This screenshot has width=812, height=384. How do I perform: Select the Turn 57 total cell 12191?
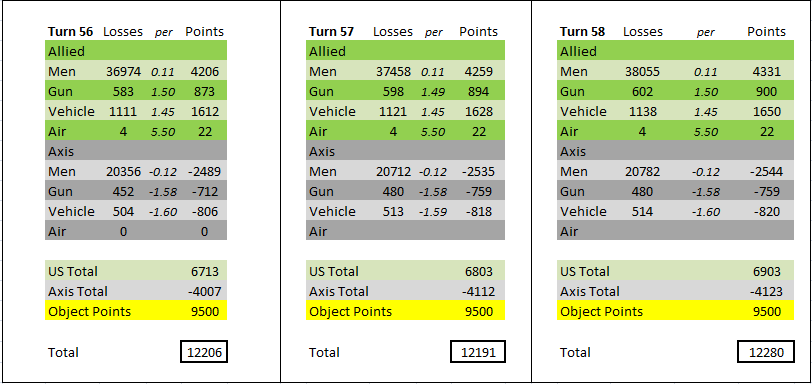pyautogui.click(x=477, y=352)
